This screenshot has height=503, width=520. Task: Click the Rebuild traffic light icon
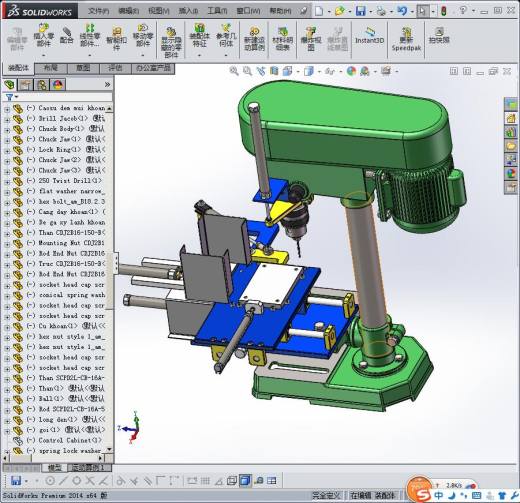[x=443, y=11]
